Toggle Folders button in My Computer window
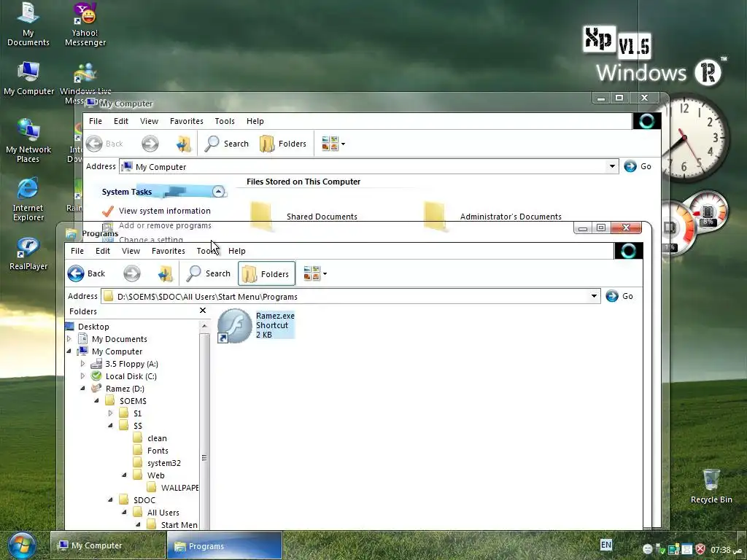Viewport: 747px width, 560px height. (283, 144)
